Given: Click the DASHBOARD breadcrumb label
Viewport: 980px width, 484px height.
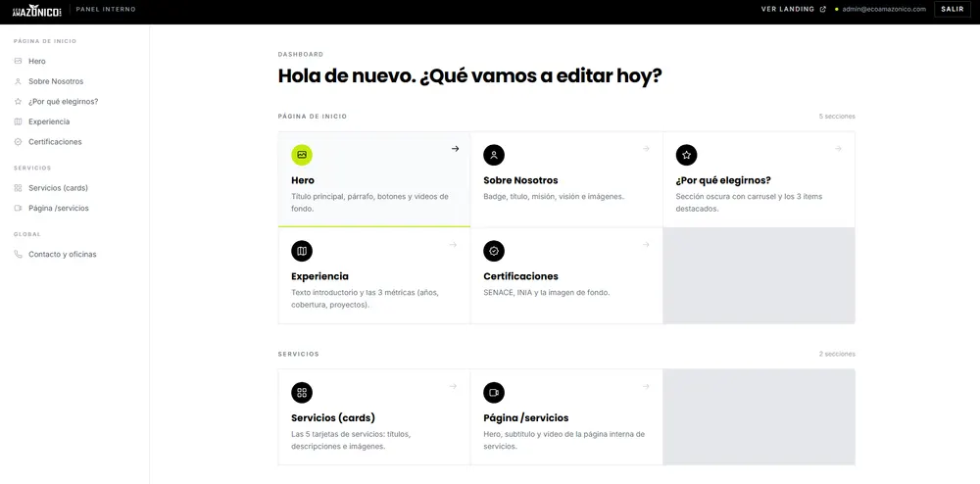Looking at the screenshot, I should point(301,54).
